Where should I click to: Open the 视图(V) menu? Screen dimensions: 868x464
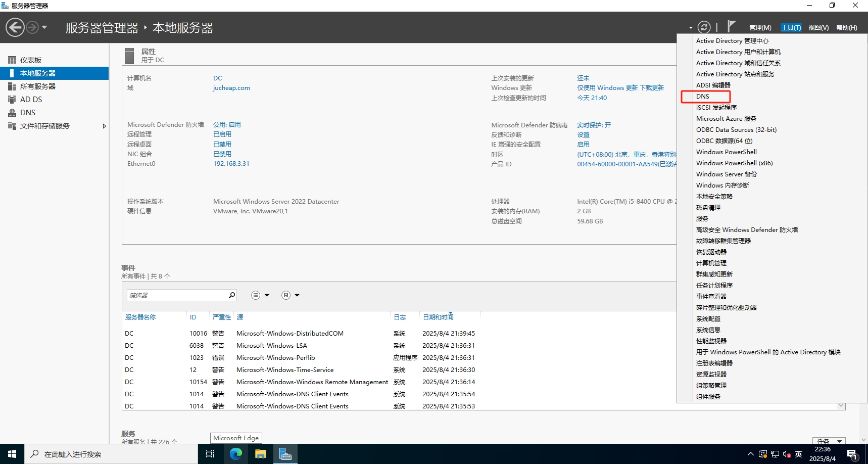pos(818,27)
